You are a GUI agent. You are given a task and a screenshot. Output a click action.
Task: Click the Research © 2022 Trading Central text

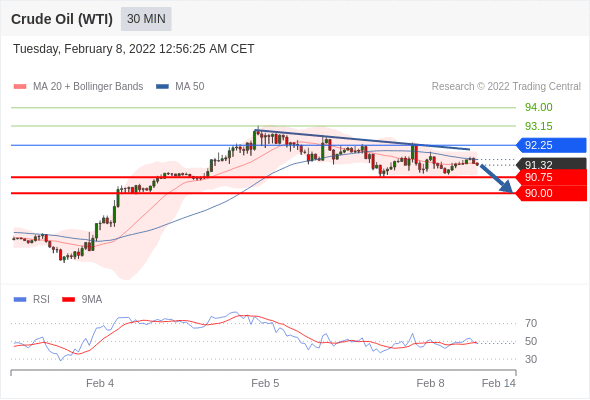(x=506, y=87)
